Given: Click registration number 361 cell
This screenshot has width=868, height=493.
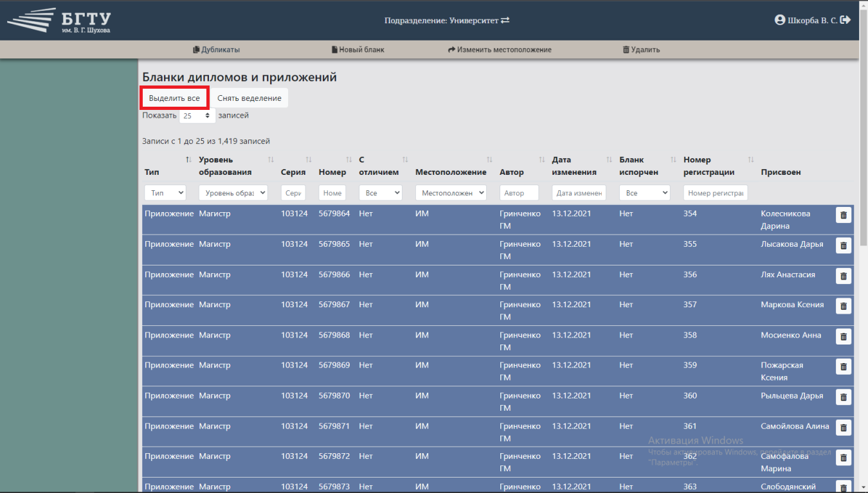Looking at the screenshot, I should [690, 426].
